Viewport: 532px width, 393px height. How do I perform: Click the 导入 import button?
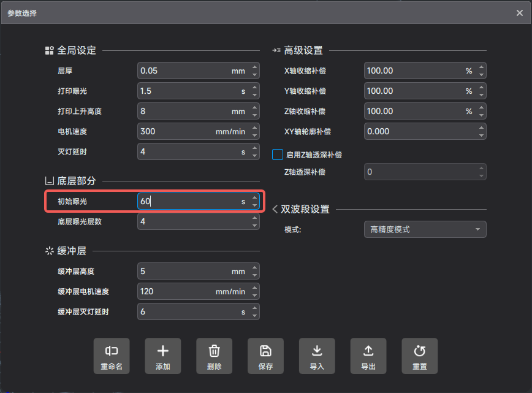point(317,356)
